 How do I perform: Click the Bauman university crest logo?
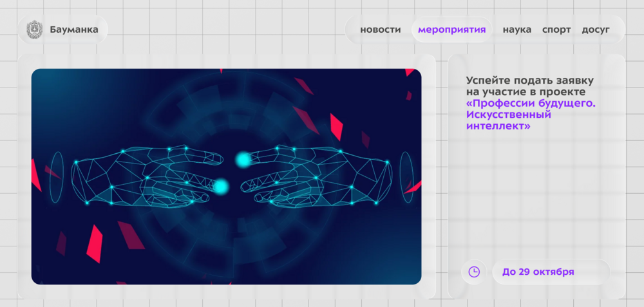[34, 30]
